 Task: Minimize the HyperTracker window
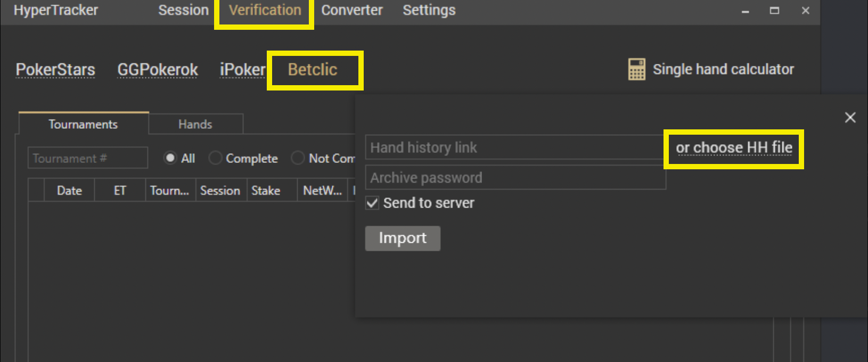[746, 11]
